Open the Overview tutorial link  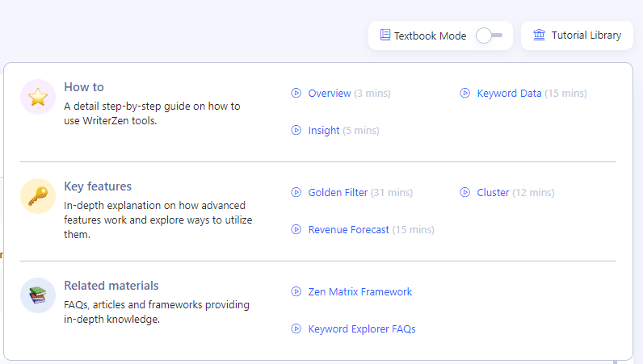tap(330, 94)
